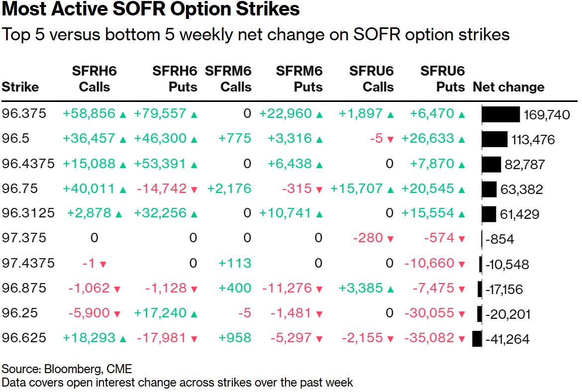Click the black bar for 169,740 net change
The image size is (582, 392).
click(500, 114)
